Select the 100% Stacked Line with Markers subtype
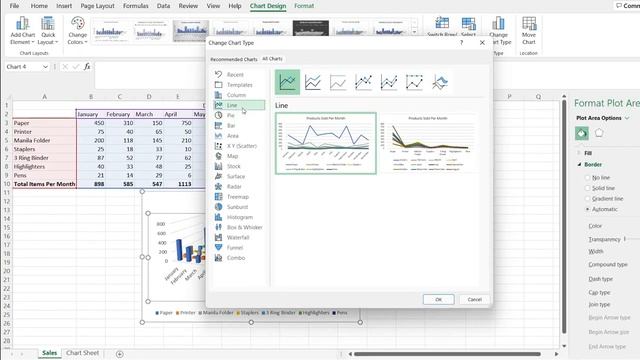The image size is (640, 360). pyautogui.click(x=414, y=82)
